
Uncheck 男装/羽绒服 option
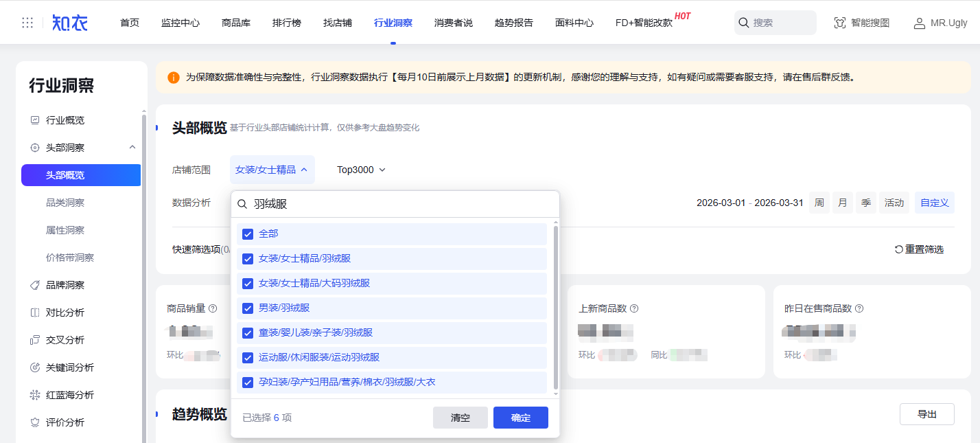(248, 308)
